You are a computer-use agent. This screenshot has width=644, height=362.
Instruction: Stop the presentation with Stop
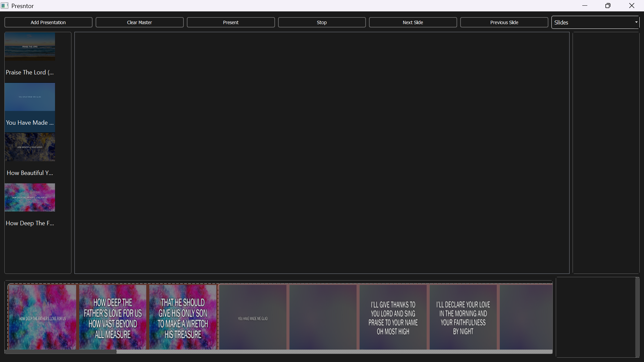pyautogui.click(x=322, y=22)
